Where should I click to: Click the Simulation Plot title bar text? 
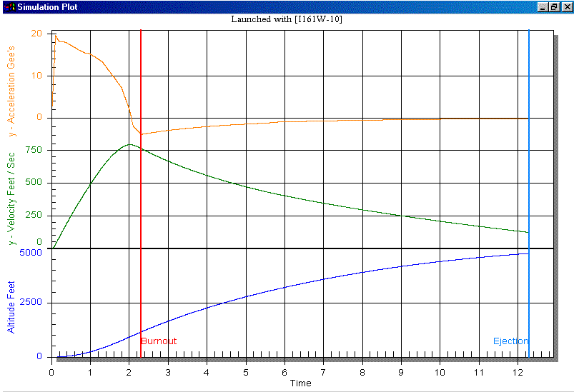pyautogui.click(x=47, y=7)
